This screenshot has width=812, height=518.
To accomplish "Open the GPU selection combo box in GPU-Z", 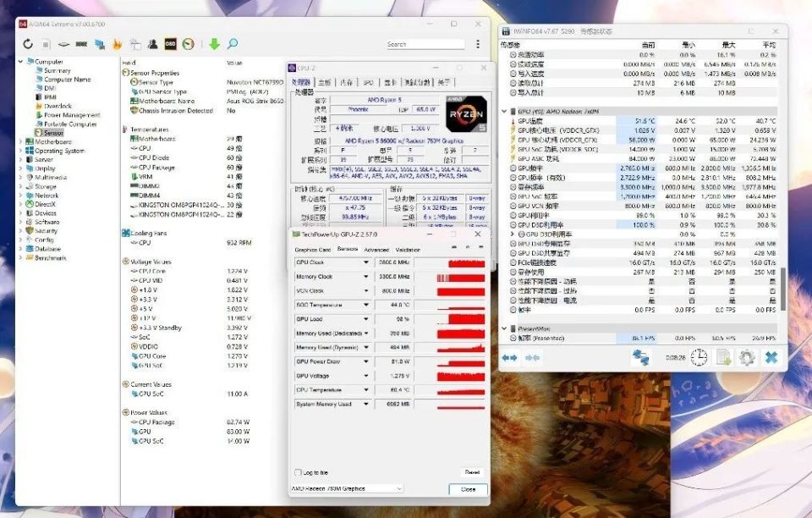I will pos(347,488).
